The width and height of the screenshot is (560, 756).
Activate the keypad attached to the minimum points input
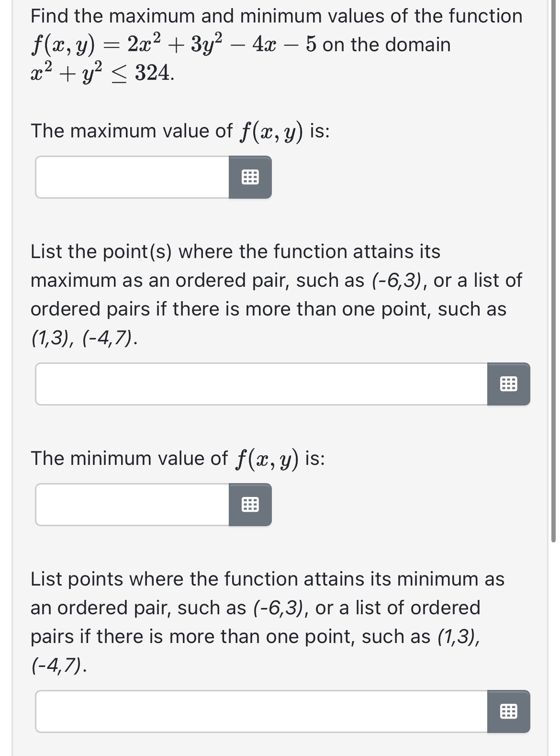coord(509,712)
